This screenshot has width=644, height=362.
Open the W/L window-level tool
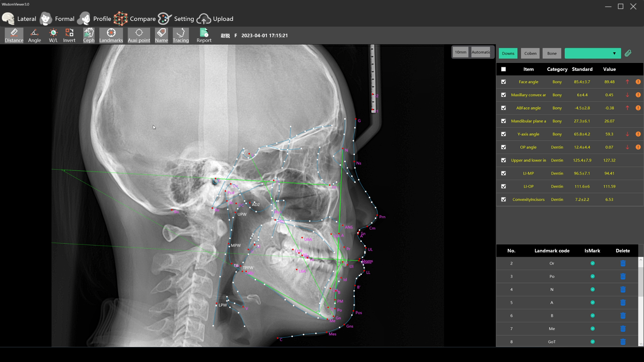pos(53,36)
